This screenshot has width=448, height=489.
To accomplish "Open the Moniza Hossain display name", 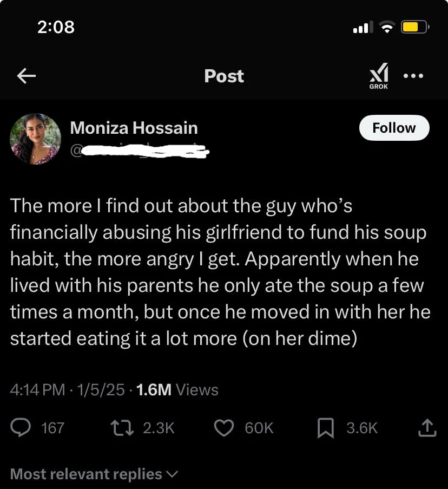I will tap(134, 128).
